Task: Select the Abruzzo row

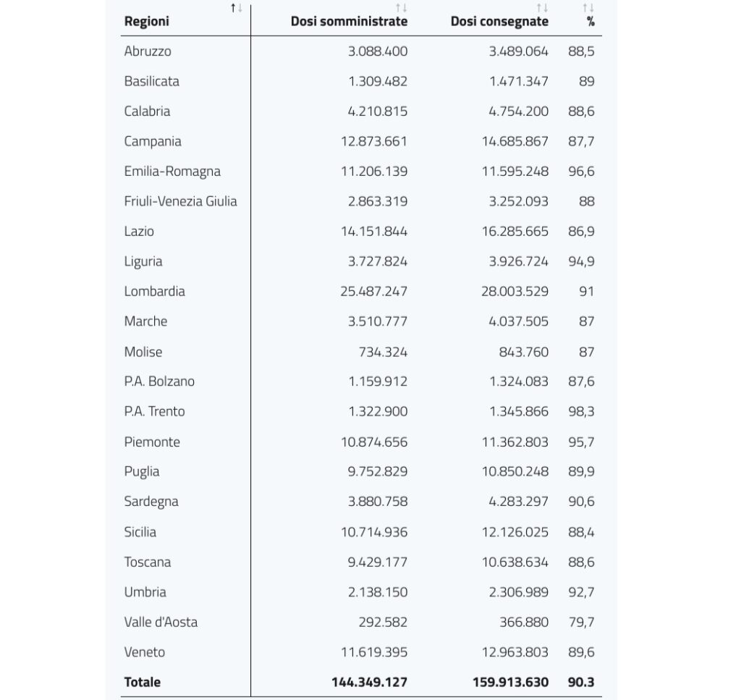Action: [362, 51]
